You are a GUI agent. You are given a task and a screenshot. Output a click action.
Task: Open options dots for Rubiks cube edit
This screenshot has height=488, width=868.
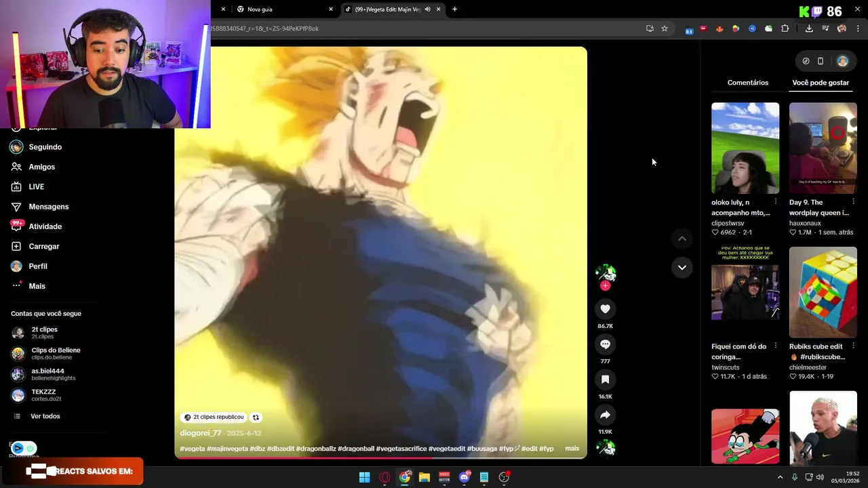tap(854, 346)
